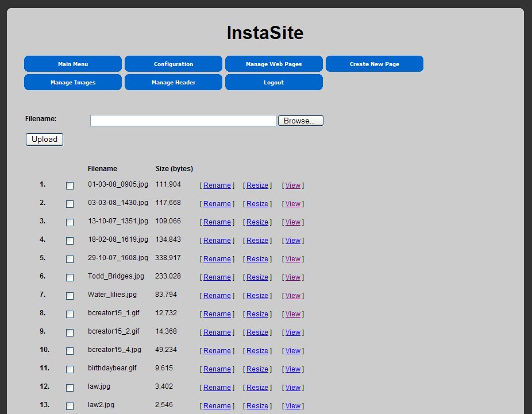Image resolution: width=532 pixels, height=414 pixels.
Task: Click Browse to choose a file
Action: pyautogui.click(x=300, y=121)
